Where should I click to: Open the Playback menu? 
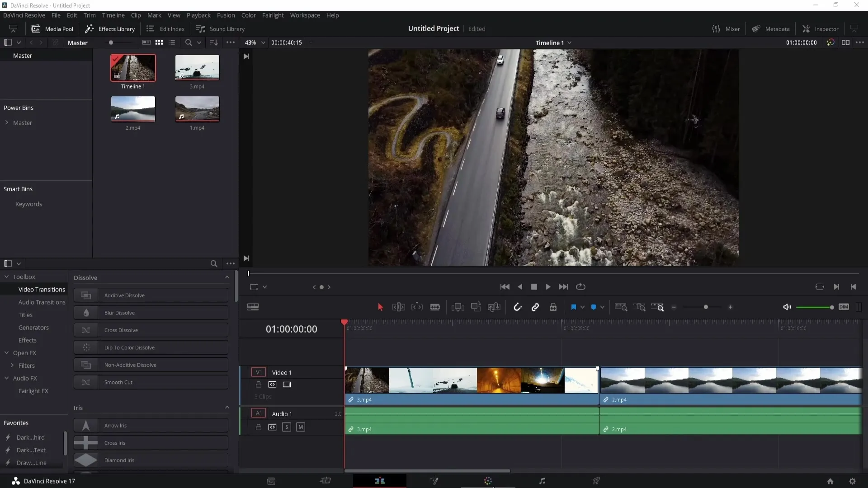pos(198,15)
